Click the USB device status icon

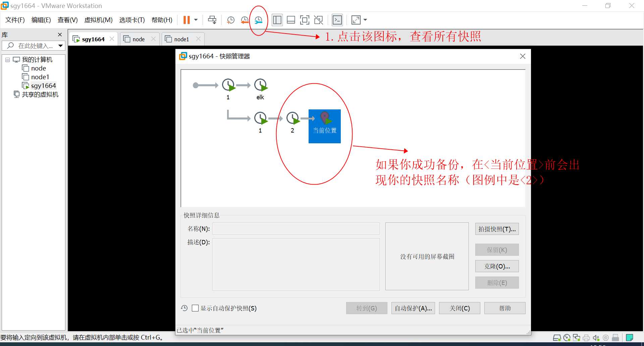click(x=615, y=338)
